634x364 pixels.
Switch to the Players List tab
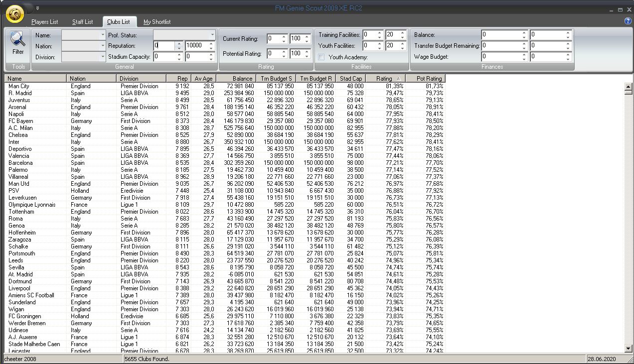[x=44, y=22]
